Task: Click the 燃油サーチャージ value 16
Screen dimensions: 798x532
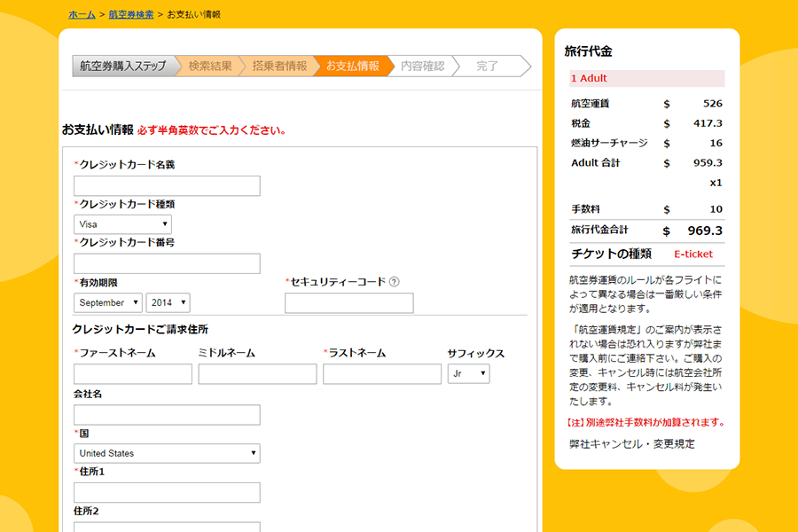Action: 716,143
